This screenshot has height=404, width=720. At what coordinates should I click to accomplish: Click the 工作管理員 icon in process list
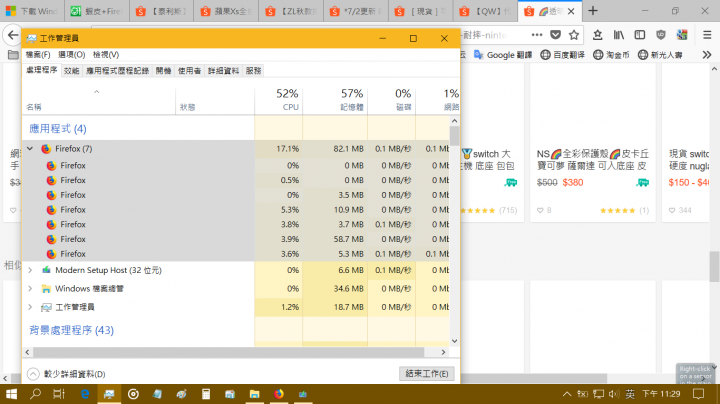tap(46, 307)
